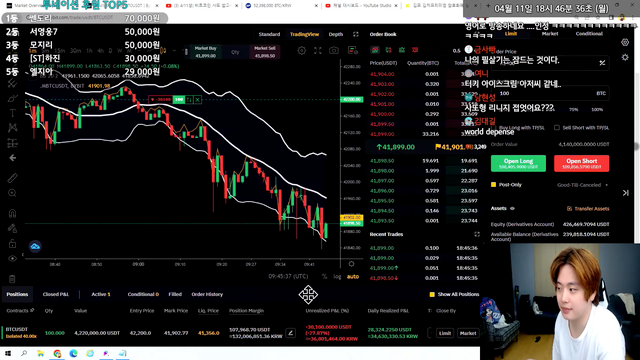The width and height of the screenshot is (640, 360).
Task: Click the zoom in magnifier tool
Action: click(13, 193)
